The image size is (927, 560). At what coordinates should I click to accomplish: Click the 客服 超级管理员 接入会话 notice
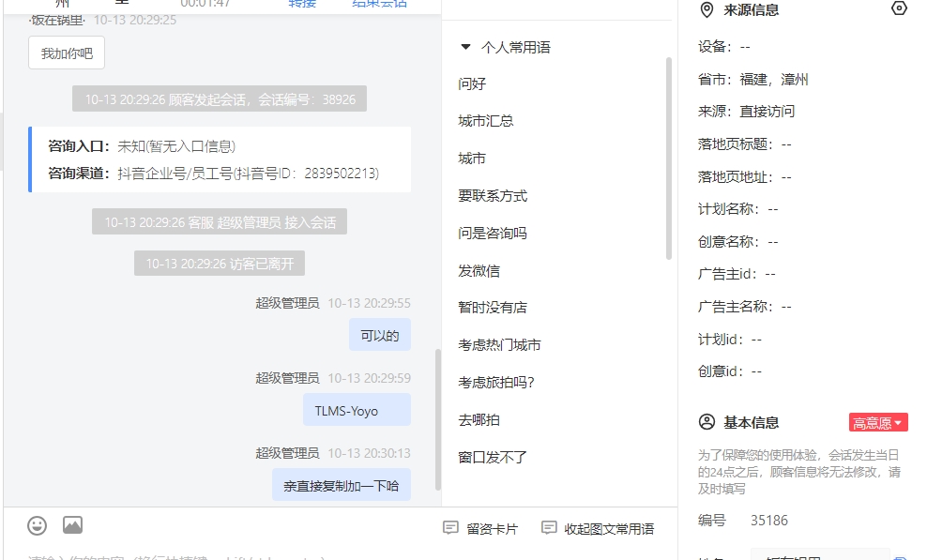[x=220, y=221]
